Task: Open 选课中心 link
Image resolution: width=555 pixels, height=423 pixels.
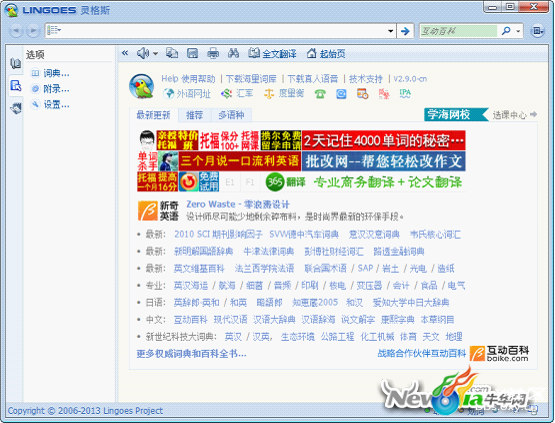Action: click(x=514, y=115)
